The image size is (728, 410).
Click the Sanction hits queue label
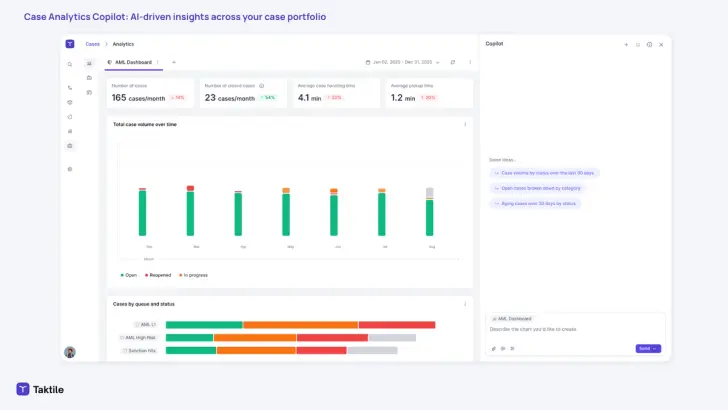coord(139,351)
